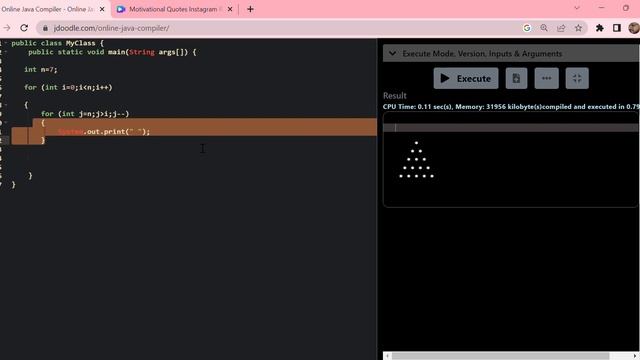Open a new browser tab
This screenshot has height=360, width=640.
(x=250, y=9)
